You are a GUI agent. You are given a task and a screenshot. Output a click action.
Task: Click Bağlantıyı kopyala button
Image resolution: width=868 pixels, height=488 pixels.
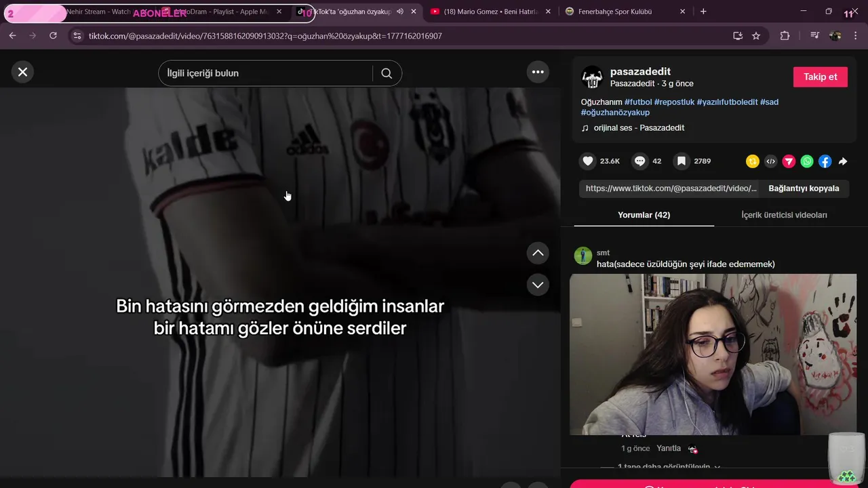pos(804,188)
